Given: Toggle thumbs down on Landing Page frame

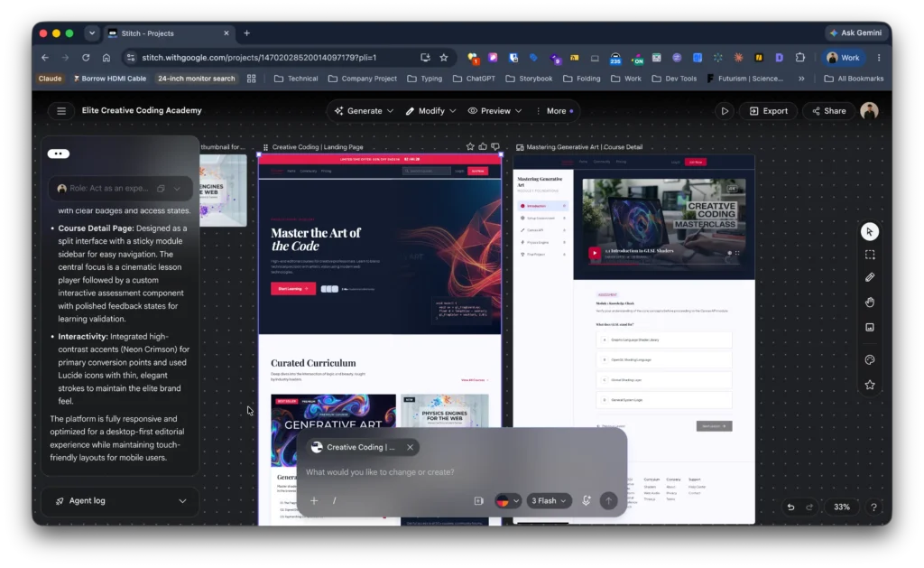Looking at the screenshot, I should (495, 147).
